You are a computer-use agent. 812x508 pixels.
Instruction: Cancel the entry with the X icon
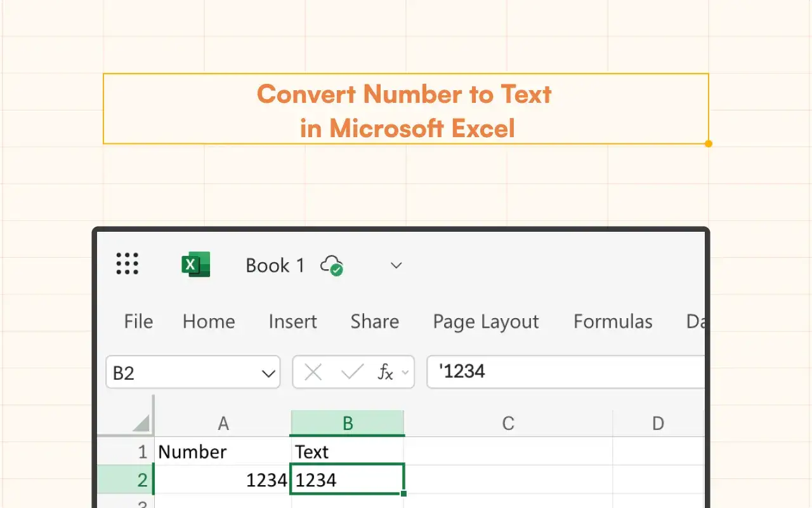pyautogui.click(x=313, y=372)
